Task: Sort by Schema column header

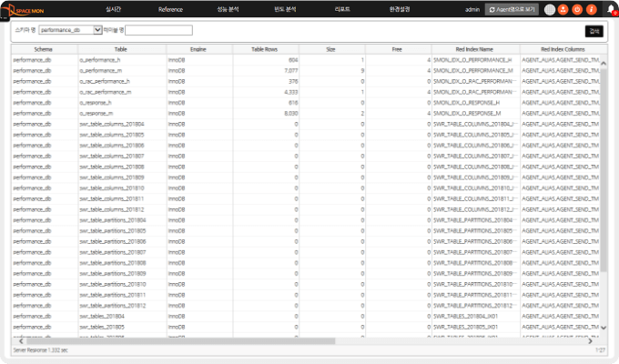Action: click(44, 49)
